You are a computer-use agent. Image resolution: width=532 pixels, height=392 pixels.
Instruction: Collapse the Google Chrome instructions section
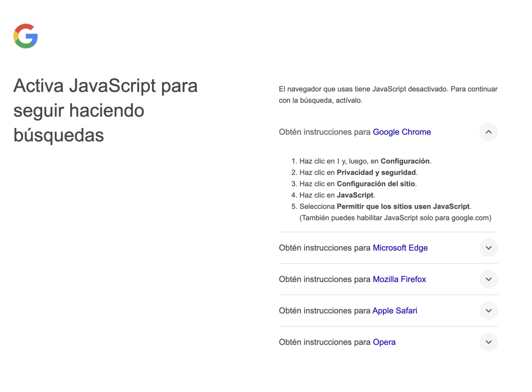pos(488,132)
